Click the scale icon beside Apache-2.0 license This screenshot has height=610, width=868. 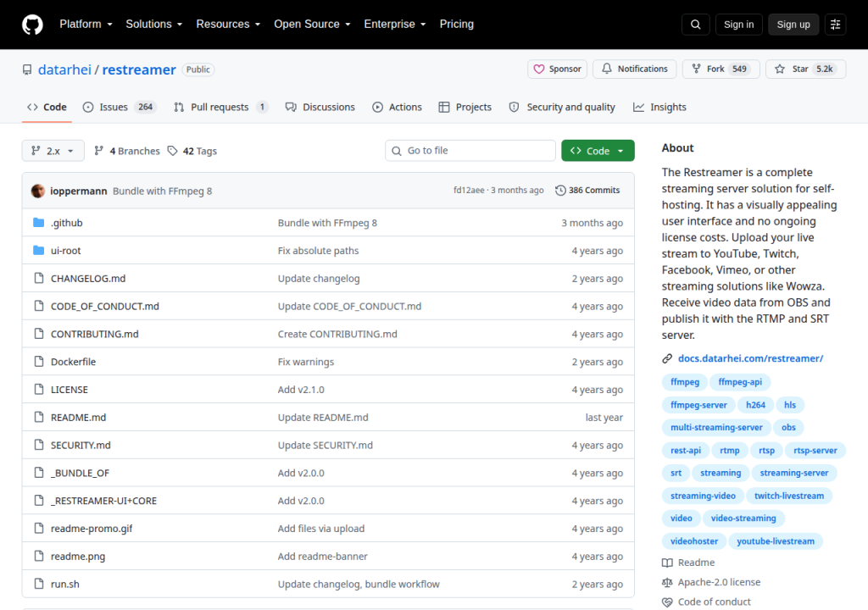(667, 582)
